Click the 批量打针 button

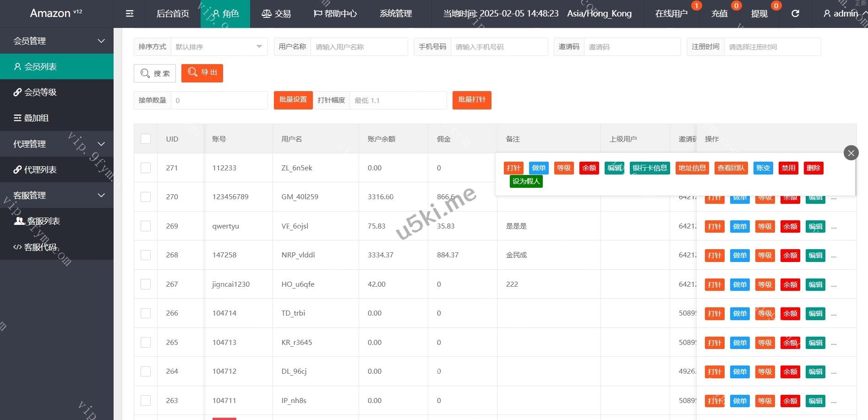click(471, 100)
